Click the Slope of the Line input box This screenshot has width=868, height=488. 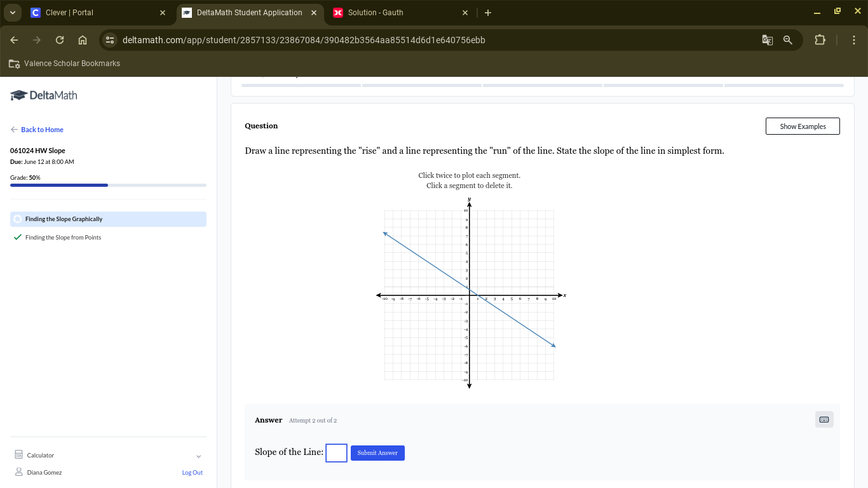coord(336,453)
